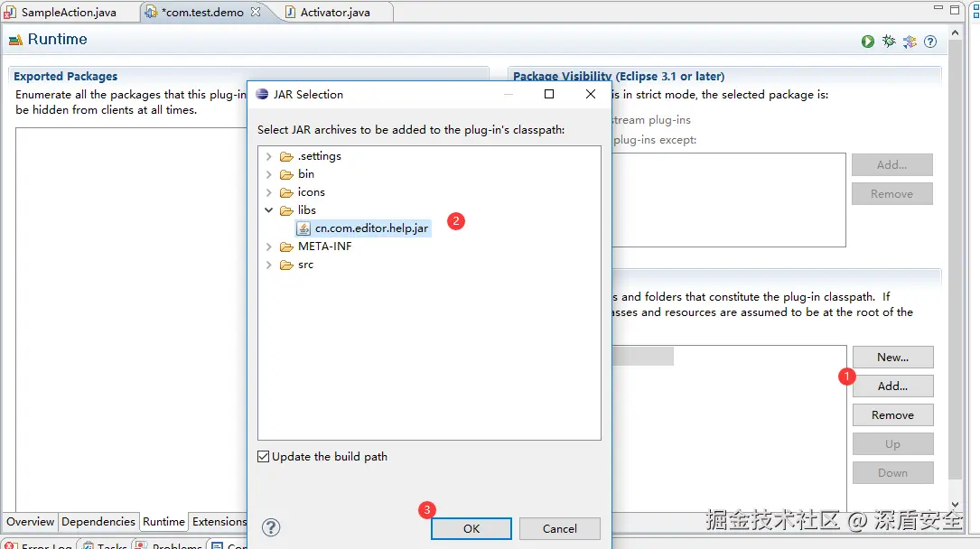Click the classpath Remove button
The width and height of the screenshot is (980, 549).
point(892,414)
